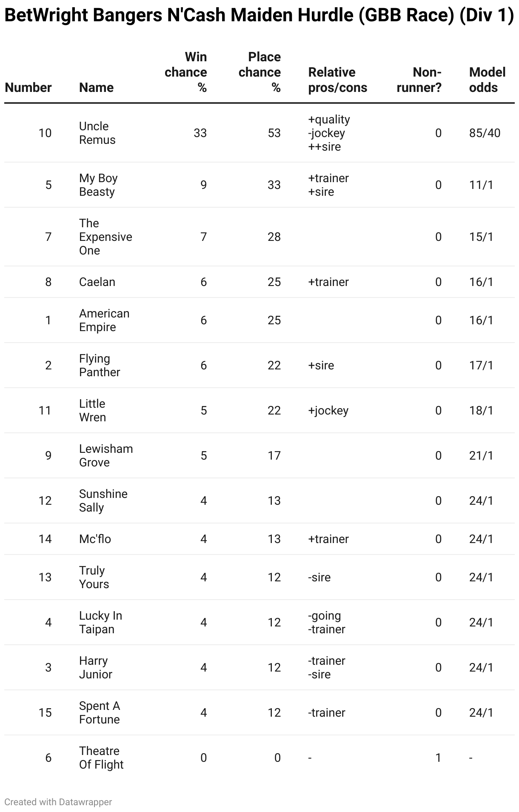Click Flying Panther's +sire note
The height and width of the screenshot is (812, 519).
coord(321,366)
